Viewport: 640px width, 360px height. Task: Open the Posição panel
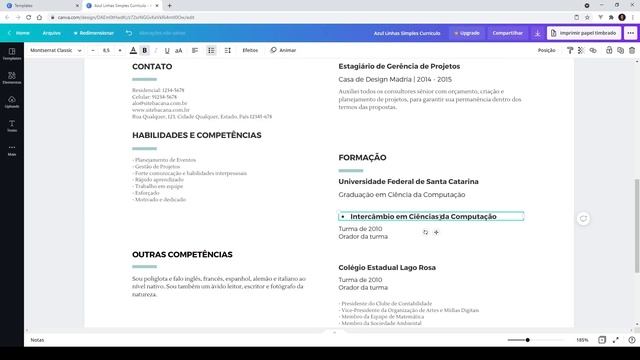547,50
